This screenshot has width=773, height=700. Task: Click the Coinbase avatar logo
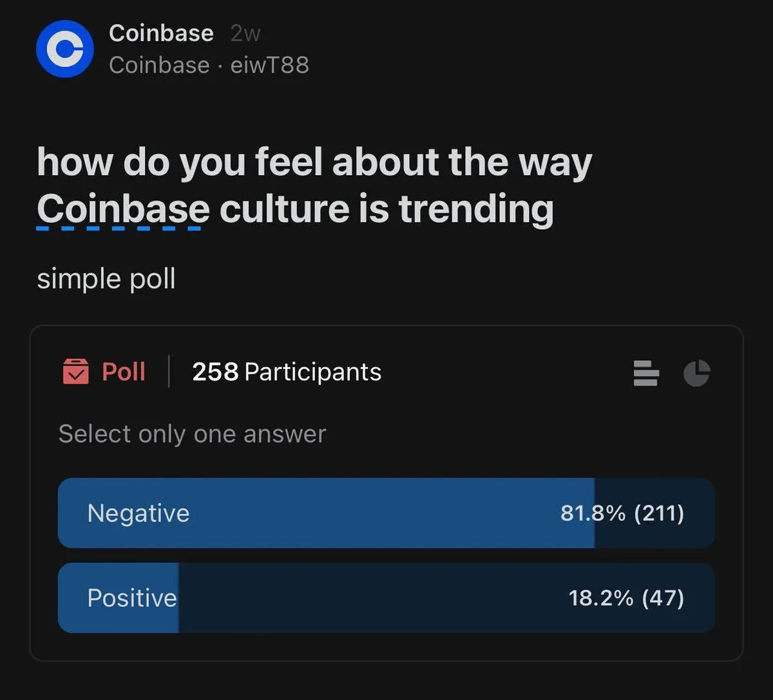64,49
